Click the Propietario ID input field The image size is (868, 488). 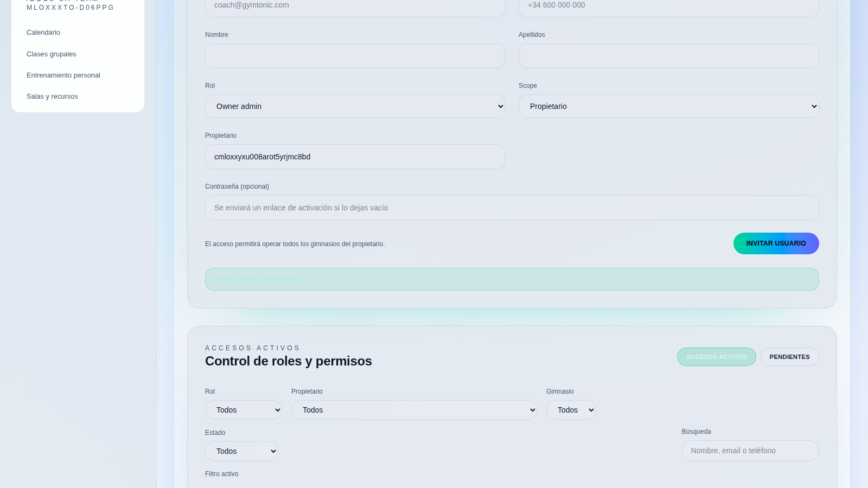click(x=355, y=157)
